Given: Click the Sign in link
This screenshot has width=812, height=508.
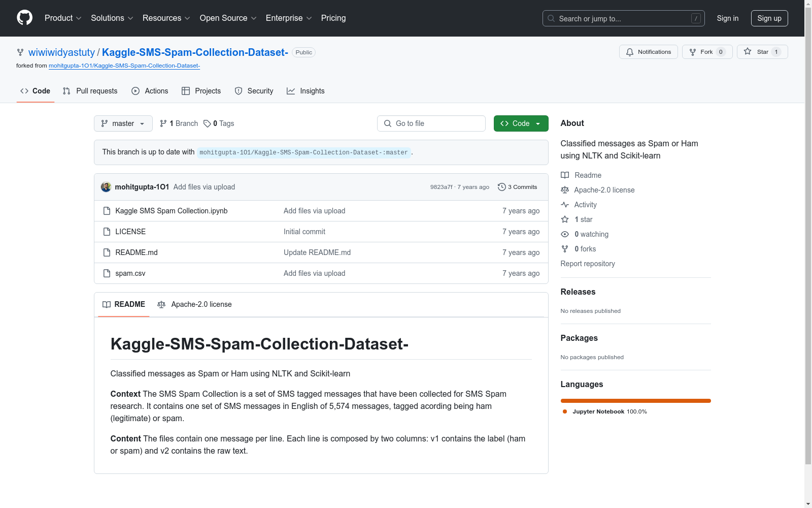Looking at the screenshot, I should pyautogui.click(x=728, y=18).
